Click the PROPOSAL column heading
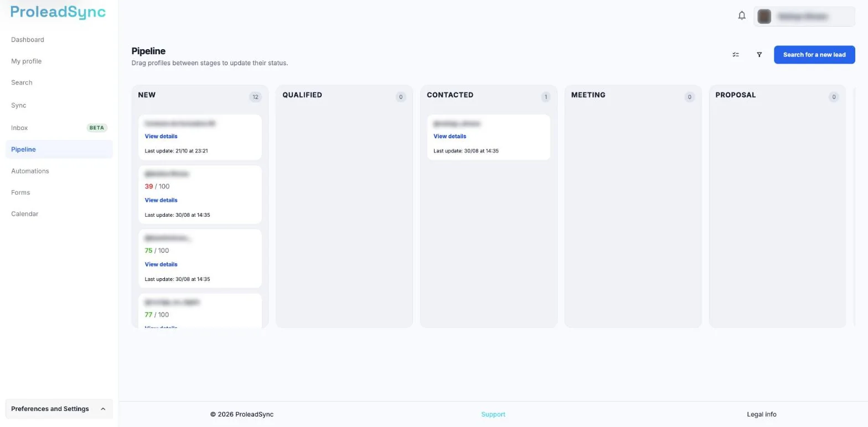 (736, 95)
